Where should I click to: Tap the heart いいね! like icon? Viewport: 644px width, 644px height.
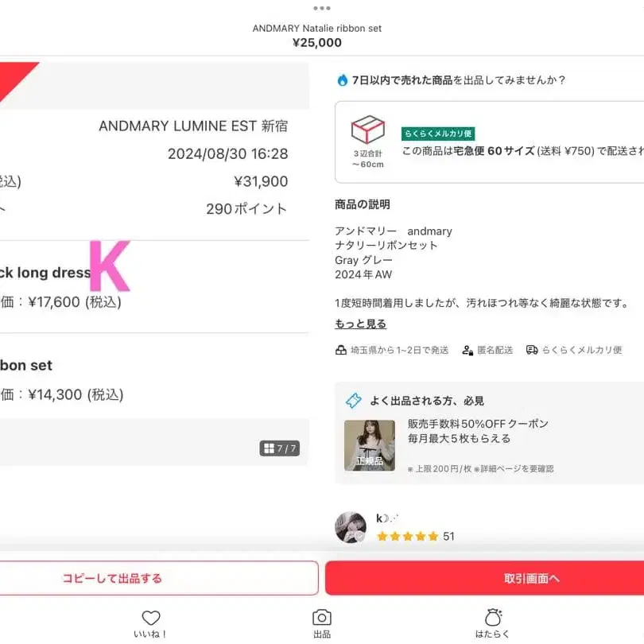pyautogui.click(x=151, y=618)
